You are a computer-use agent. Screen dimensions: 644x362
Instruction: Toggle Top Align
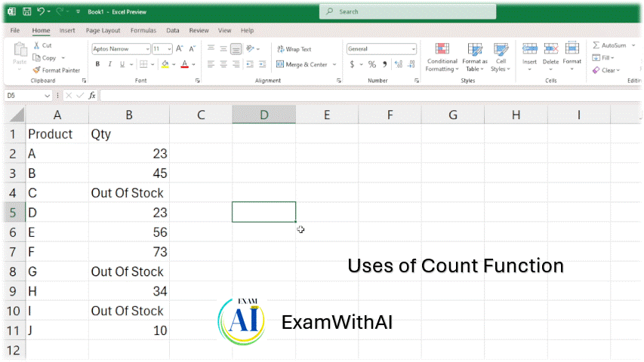(x=211, y=48)
